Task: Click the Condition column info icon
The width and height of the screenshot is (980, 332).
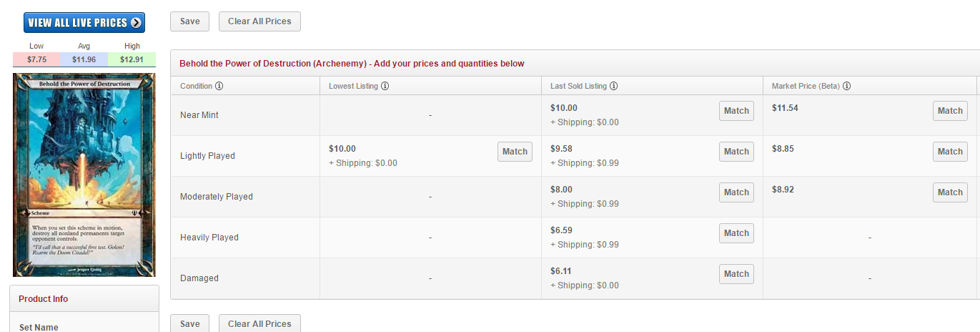Action: (219, 87)
